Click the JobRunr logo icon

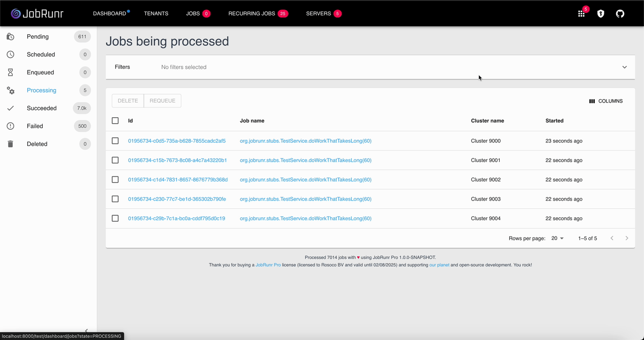(16, 14)
